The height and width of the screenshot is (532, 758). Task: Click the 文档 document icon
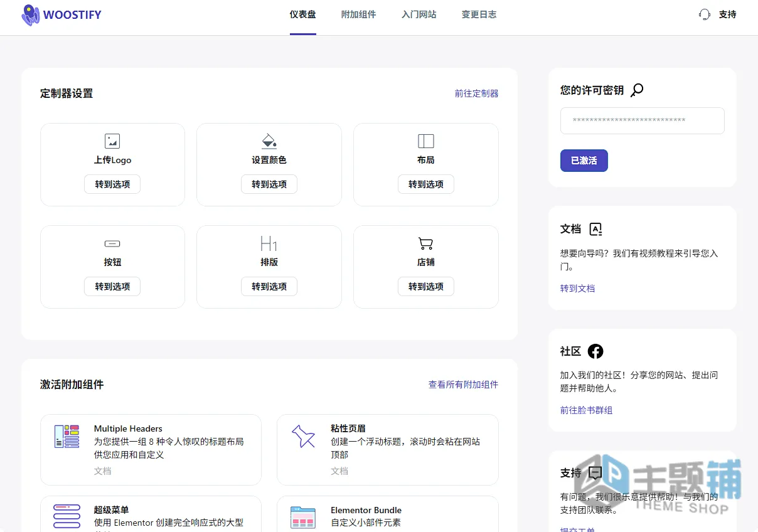tap(596, 229)
